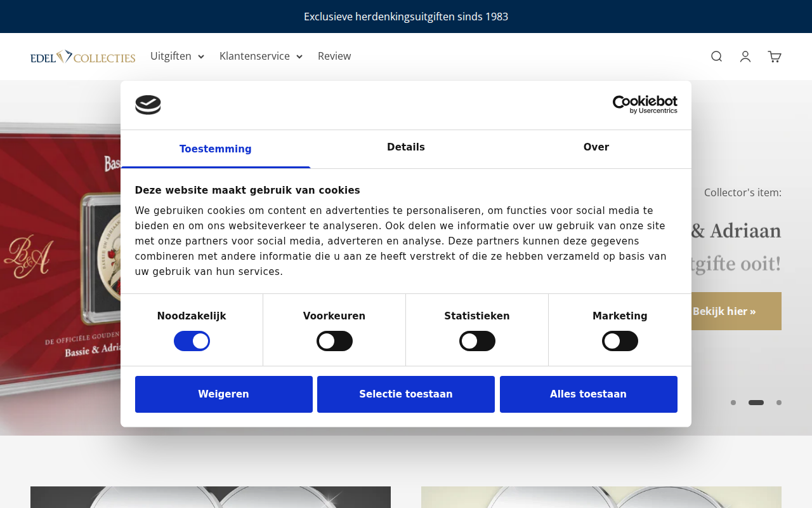This screenshot has height=508, width=812.
Task: Click the Marketing label
Action: [620, 316]
